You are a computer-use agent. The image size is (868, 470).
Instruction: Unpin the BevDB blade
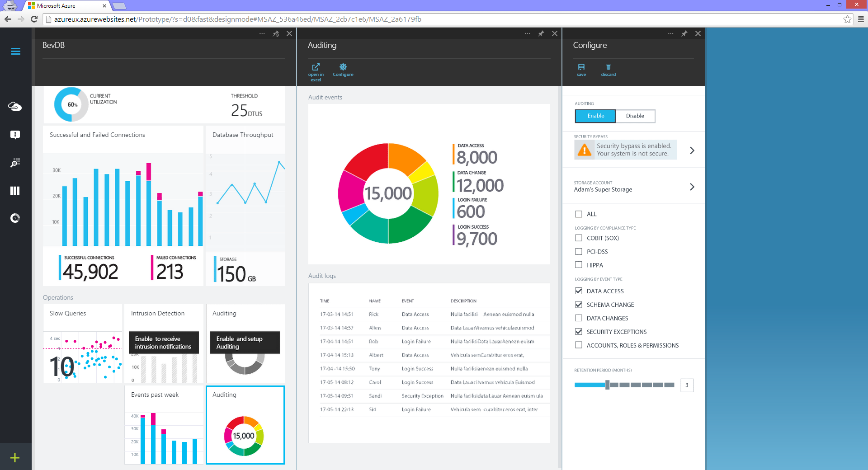[276, 33]
